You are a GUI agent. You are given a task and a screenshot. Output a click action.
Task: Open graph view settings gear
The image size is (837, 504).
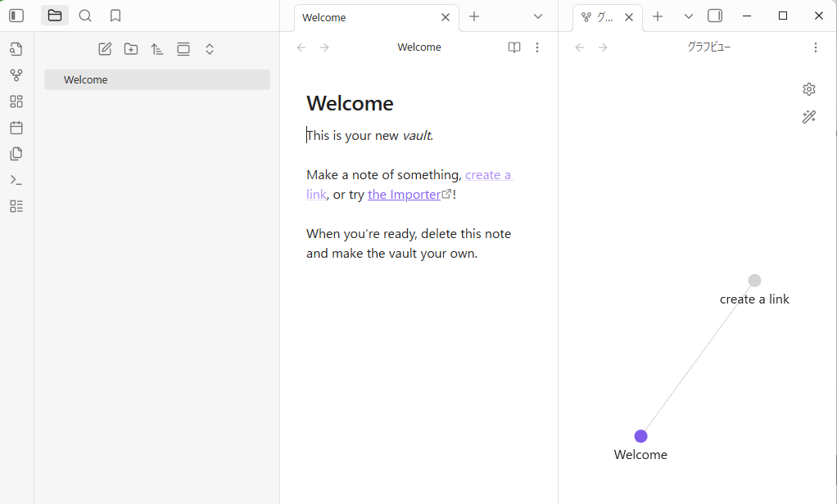(809, 89)
